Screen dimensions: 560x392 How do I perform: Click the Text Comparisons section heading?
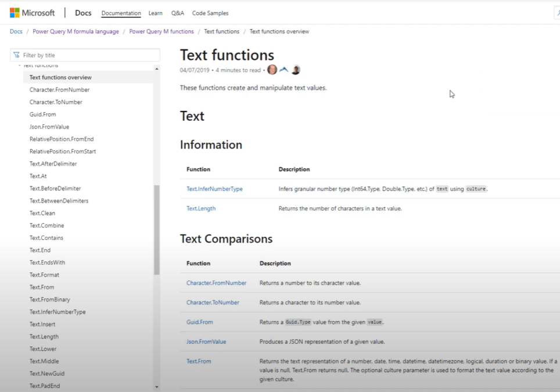click(x=226, y=239)
